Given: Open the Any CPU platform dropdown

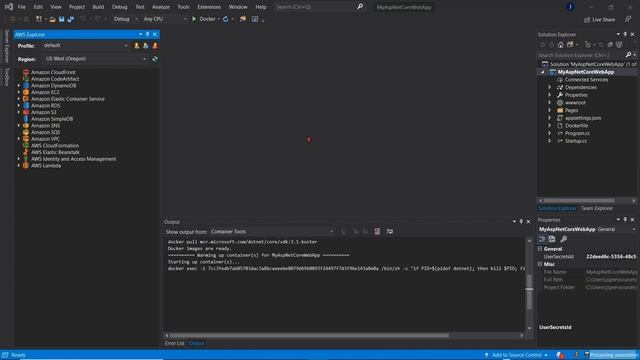Looking at the screenshot, I should [x=165, y=19].
